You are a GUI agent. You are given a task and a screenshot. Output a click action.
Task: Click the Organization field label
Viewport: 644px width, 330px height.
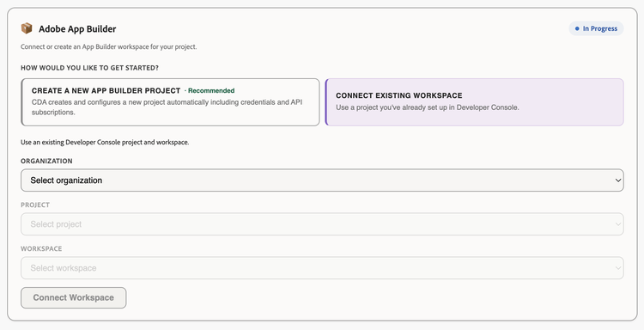(x=46, y=161)
